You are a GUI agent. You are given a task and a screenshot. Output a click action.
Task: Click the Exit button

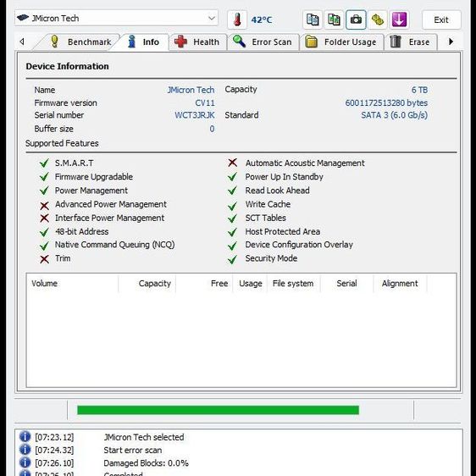[x=441, y=19]
